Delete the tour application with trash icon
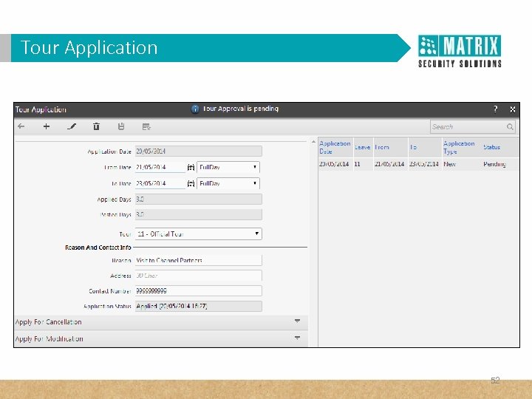Screen dimensions: 532x399 (x=96, y=126)
